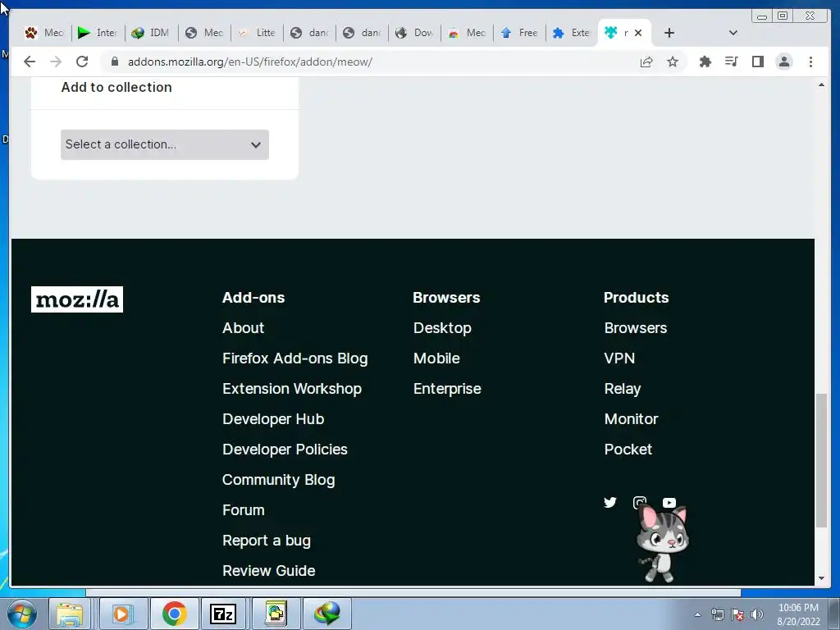Click the moz://a logo
This screenshot has height=630, width=840.
click(x=77, y=299)
